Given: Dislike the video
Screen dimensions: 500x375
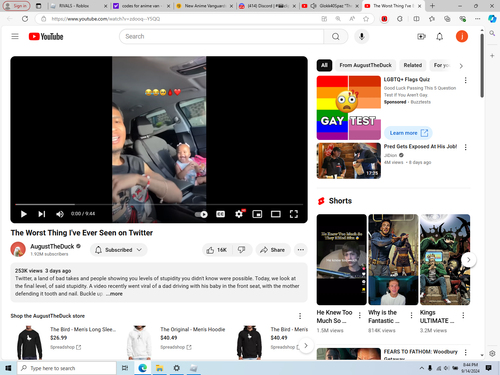Looking at the screenshot, I should point(241,250).
